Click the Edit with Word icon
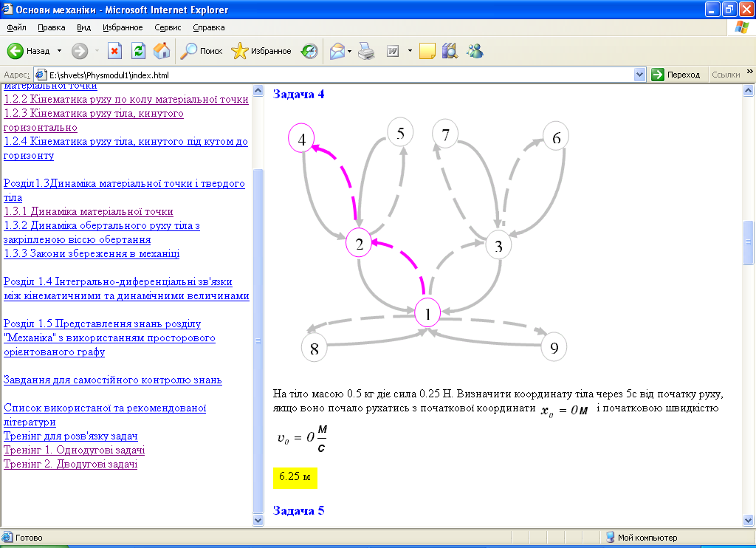 point(393,51)
